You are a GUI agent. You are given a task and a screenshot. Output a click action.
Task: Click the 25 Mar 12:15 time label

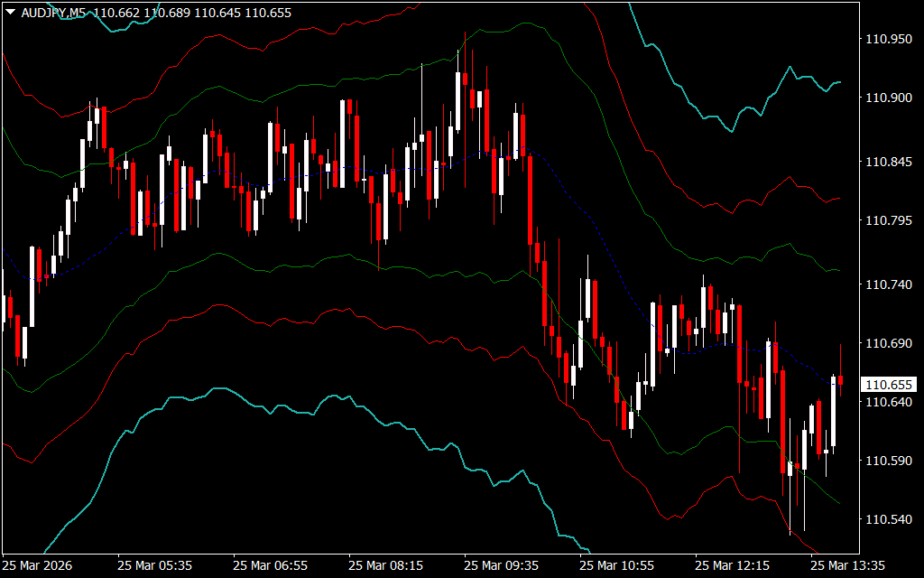coord(732,565)
